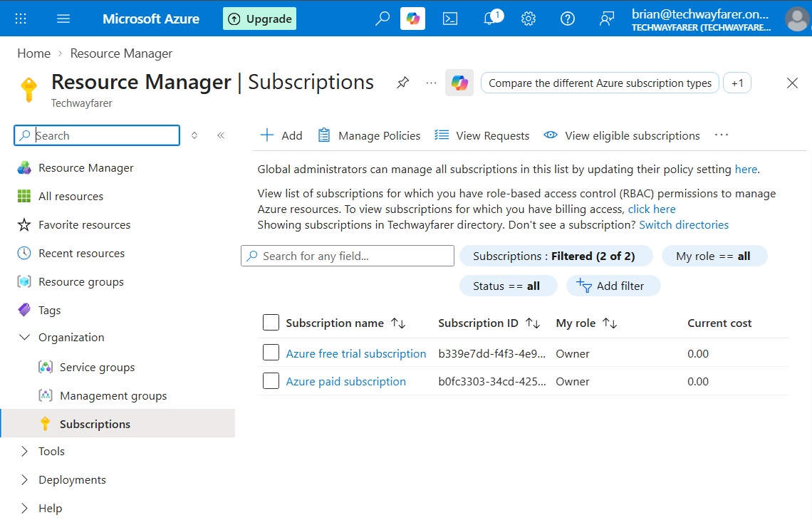Click View eligible subscriptions
This screenshot has width=812, height=520.
[621, 135]
